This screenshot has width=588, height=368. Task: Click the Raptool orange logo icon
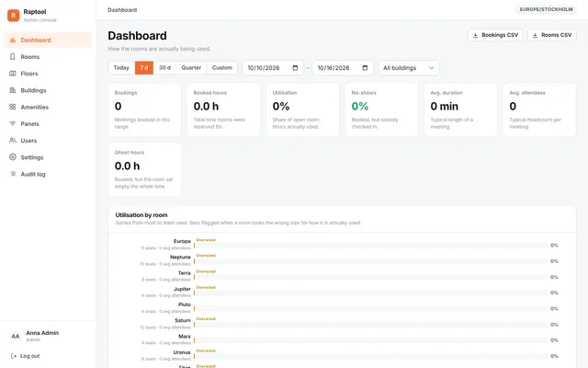14,16
